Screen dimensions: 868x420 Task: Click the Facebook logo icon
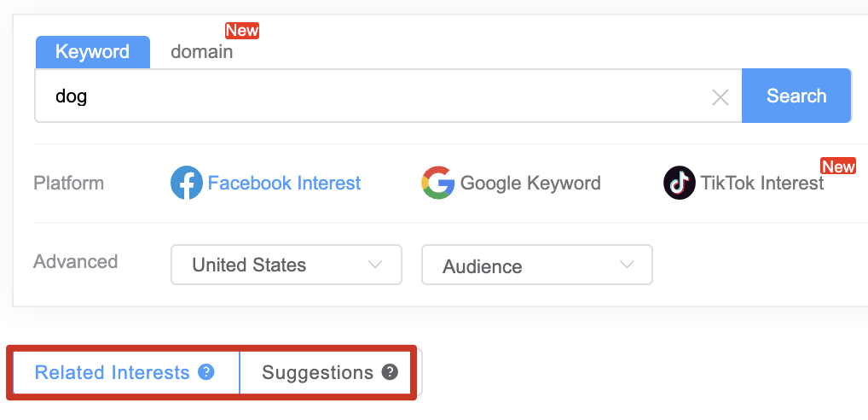click(x=187, y=183)
